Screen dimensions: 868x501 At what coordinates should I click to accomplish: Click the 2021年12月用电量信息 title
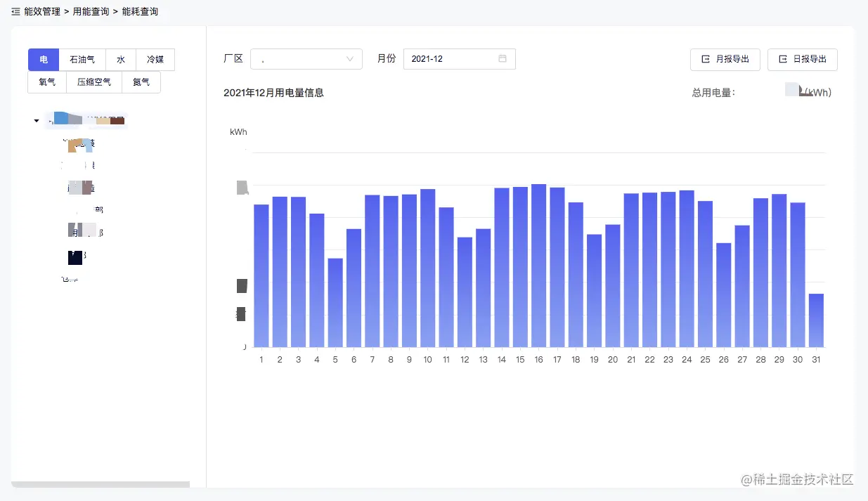pyautogui.click(x=273, y=93)
